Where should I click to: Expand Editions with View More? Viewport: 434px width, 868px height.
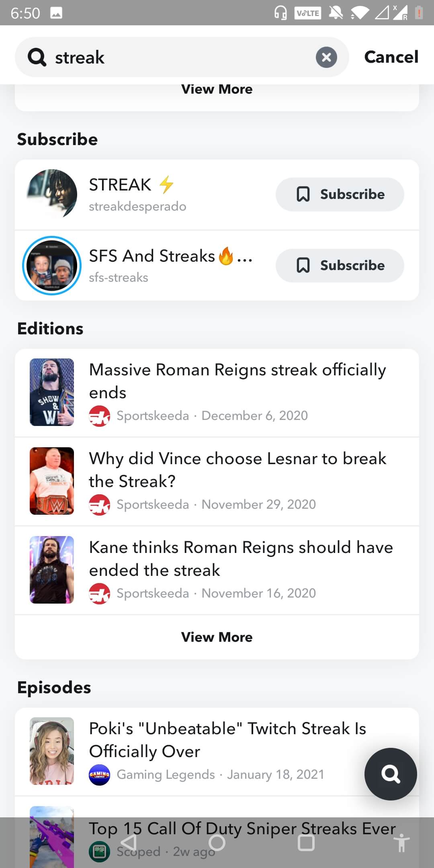coord(217,637)
